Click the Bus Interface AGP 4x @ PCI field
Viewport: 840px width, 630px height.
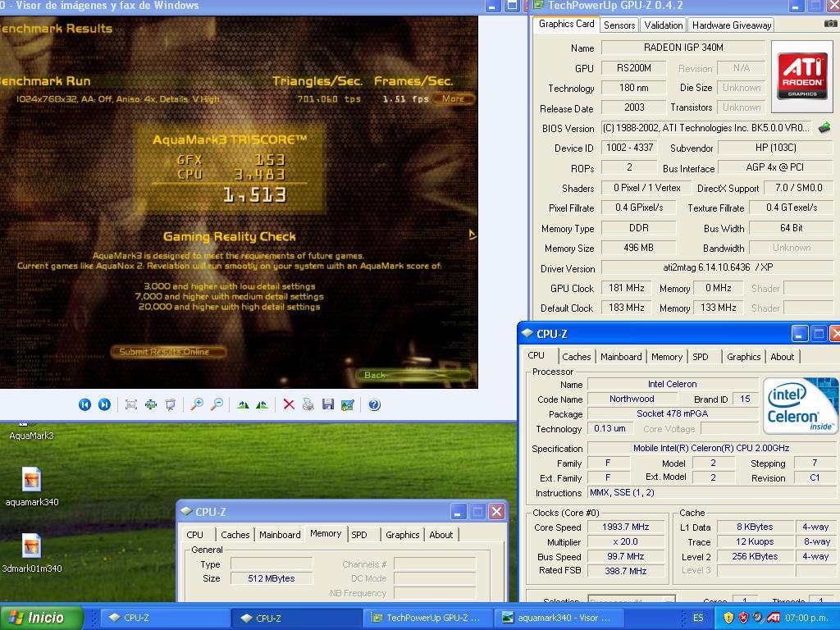tap(775, 167)
